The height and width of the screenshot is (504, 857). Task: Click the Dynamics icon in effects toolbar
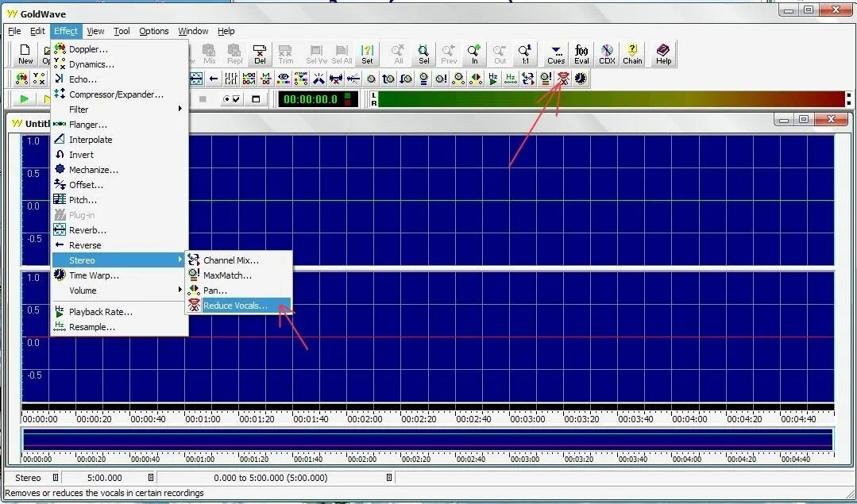coord(40,79)
